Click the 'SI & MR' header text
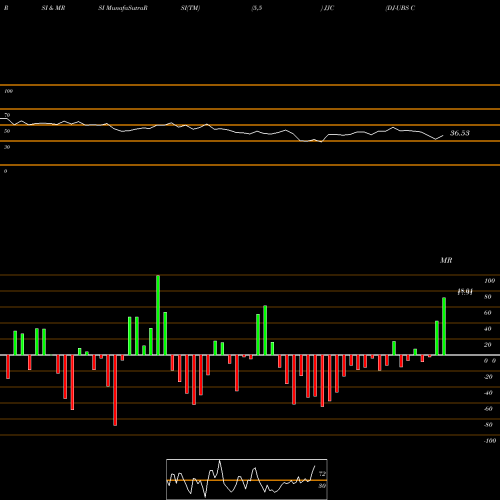Screen dimensions: 500x500 (53, 8)
